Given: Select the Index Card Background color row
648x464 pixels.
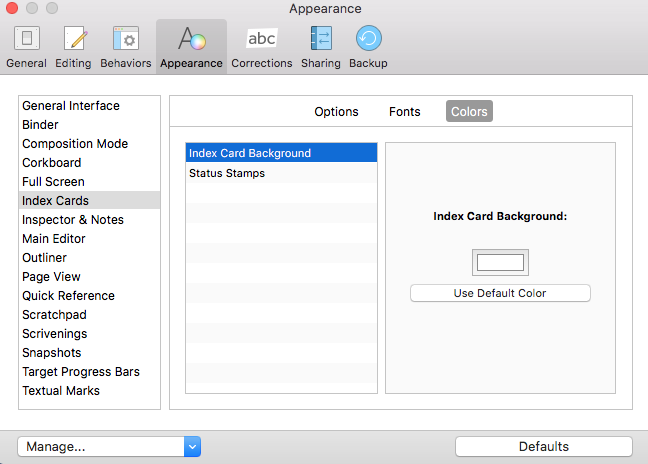Looking at the screenshot, I should (281, 153).
